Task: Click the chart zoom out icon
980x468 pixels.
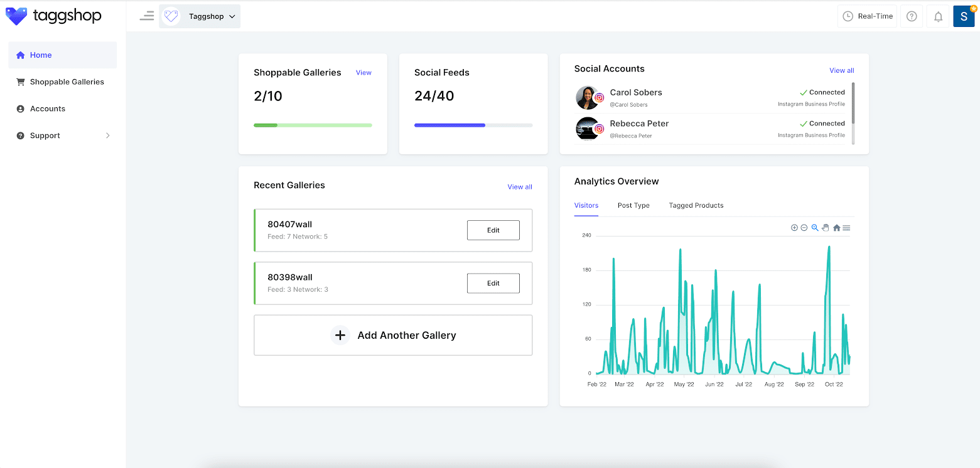Action: pos(804,228)
